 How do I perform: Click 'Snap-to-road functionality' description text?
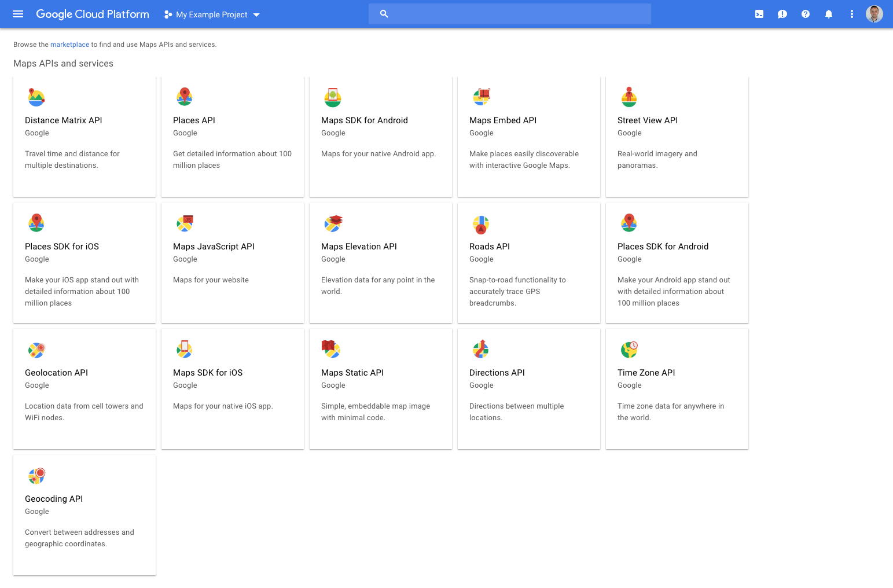pos(517,292)
